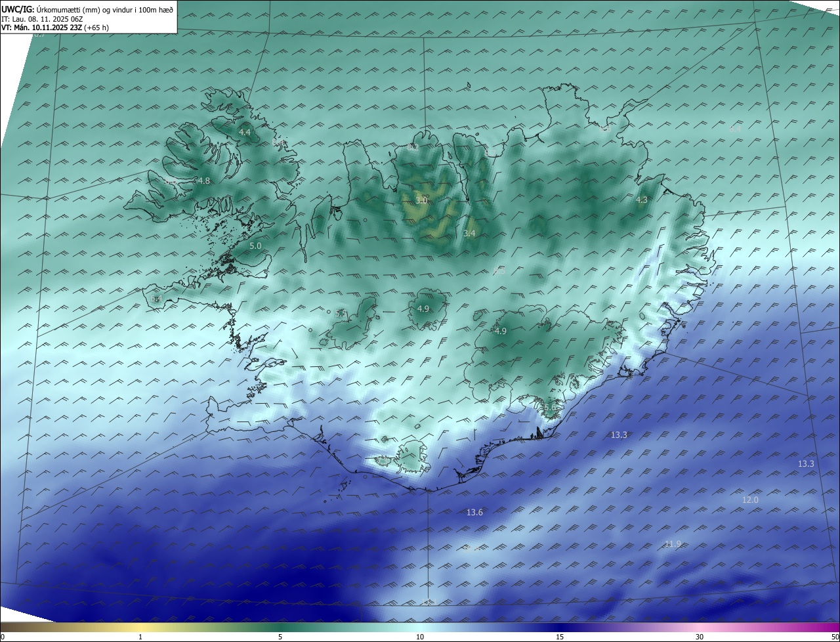Viewport: 840px width, 642px height.
Task: Click the 4.8 value label on the map
Action: [x=204, y=181]
